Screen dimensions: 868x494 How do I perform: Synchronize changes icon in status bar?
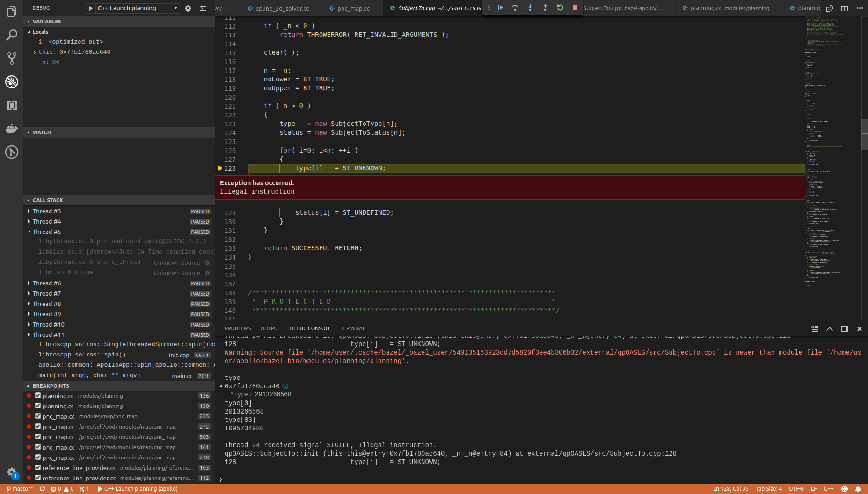[43, 489]
